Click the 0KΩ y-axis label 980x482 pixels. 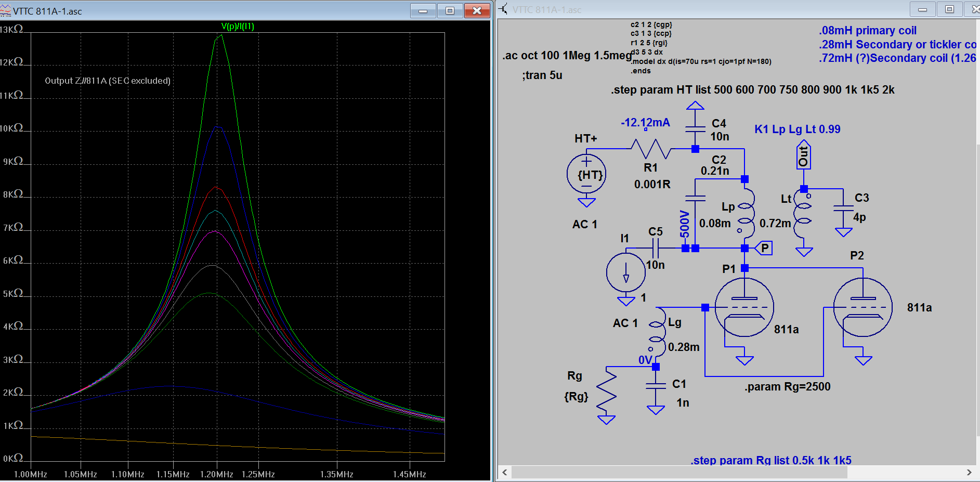tap(13, 459)
